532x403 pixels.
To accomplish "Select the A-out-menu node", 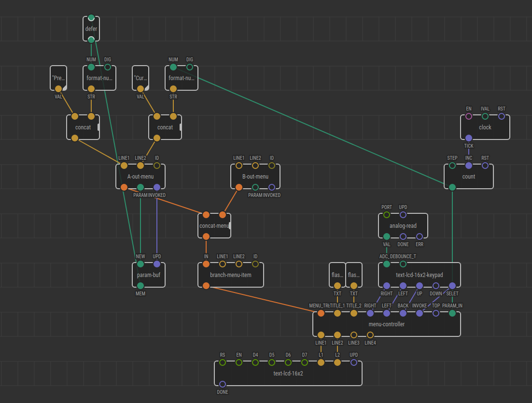I will point(140,177).
